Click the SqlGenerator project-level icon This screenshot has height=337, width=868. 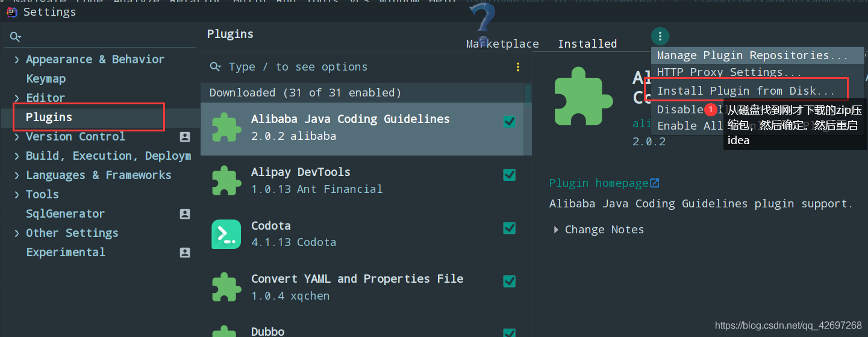pos(185,214)
